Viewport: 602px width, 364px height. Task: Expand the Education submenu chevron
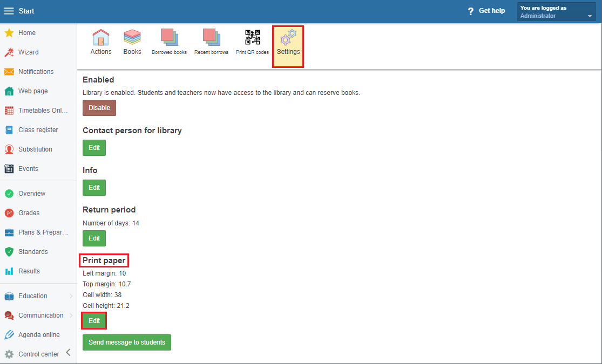71,296
